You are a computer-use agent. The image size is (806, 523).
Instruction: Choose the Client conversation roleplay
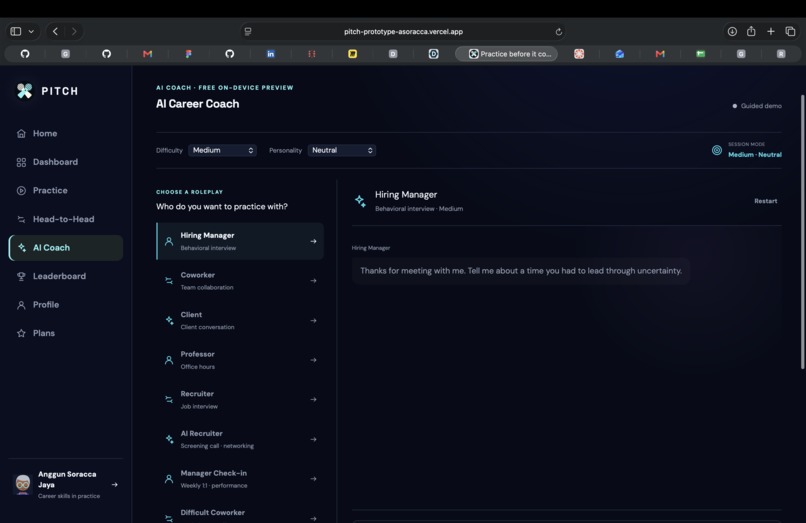tap(240, 320)
